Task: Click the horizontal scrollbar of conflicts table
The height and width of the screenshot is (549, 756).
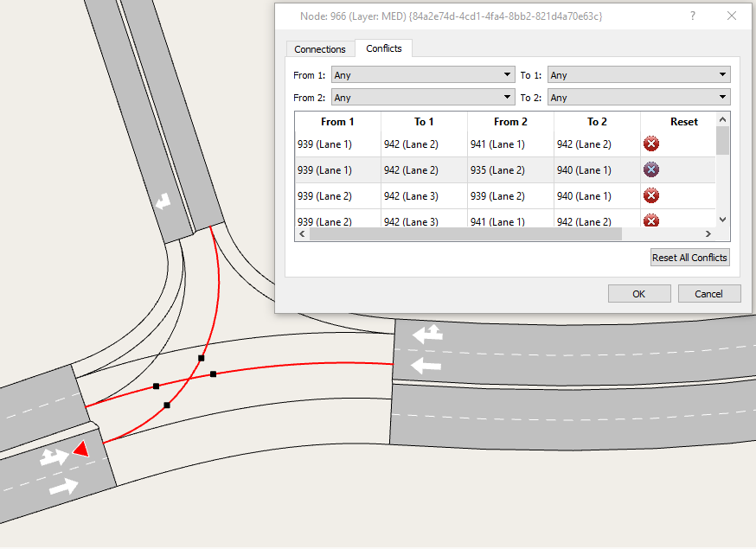Action: click(465, 234)
